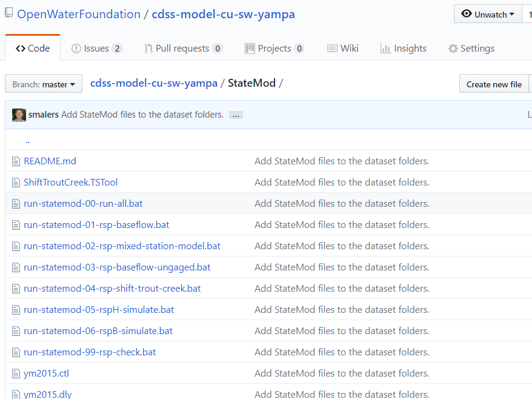The width and height of the screenshot is (532, 399).
Task: Open the ShiftTroutCreek.TSTool file
Action: 70,183
